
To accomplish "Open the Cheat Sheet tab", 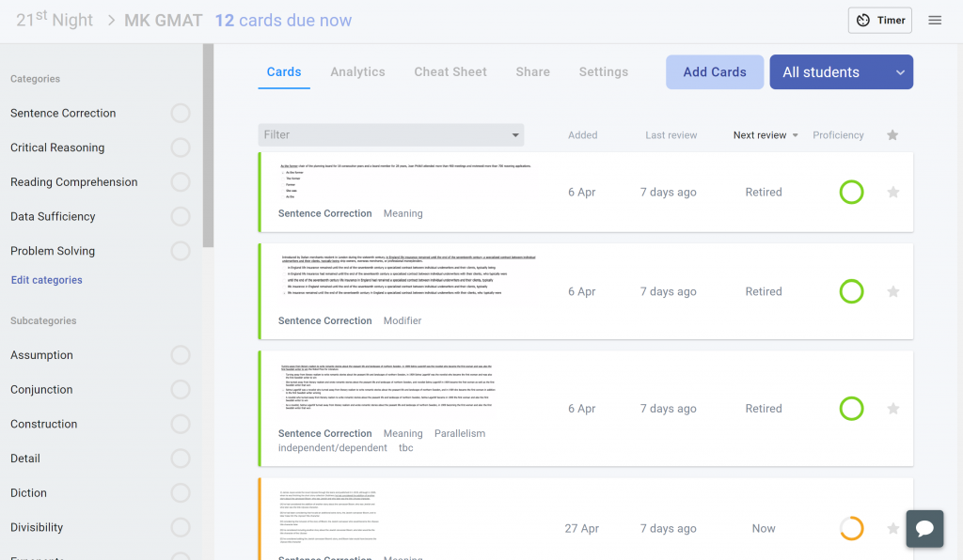I will [450, 71].
